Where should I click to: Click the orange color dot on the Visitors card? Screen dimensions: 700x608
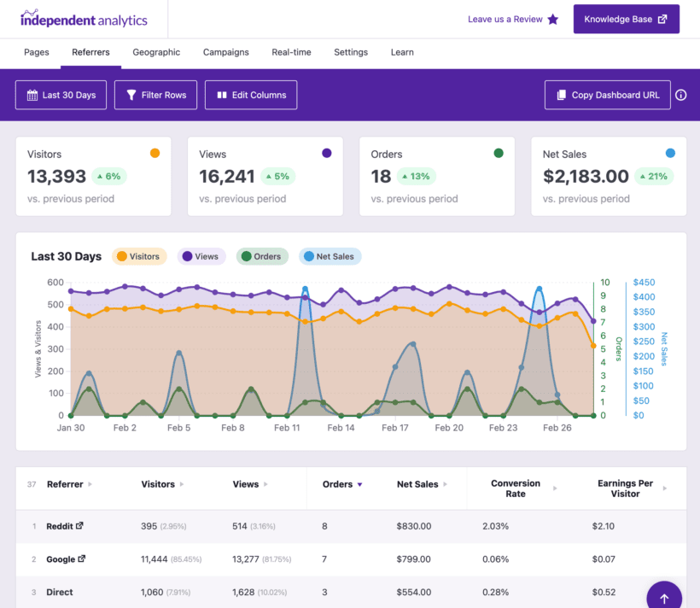coord(155,154)
